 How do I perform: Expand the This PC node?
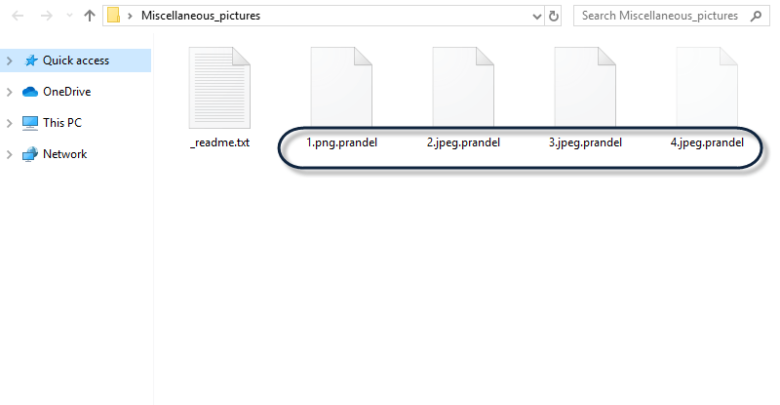coord(9,123)
